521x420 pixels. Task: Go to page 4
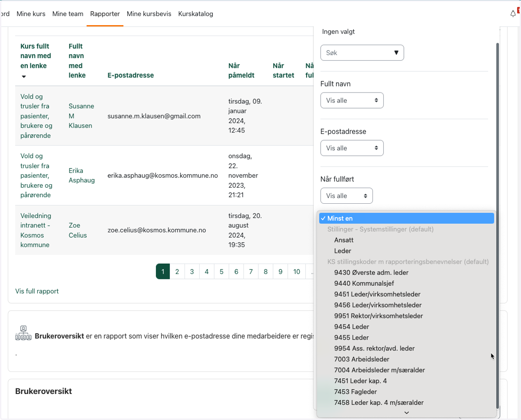pyautogui.click(x=207, y=271)
